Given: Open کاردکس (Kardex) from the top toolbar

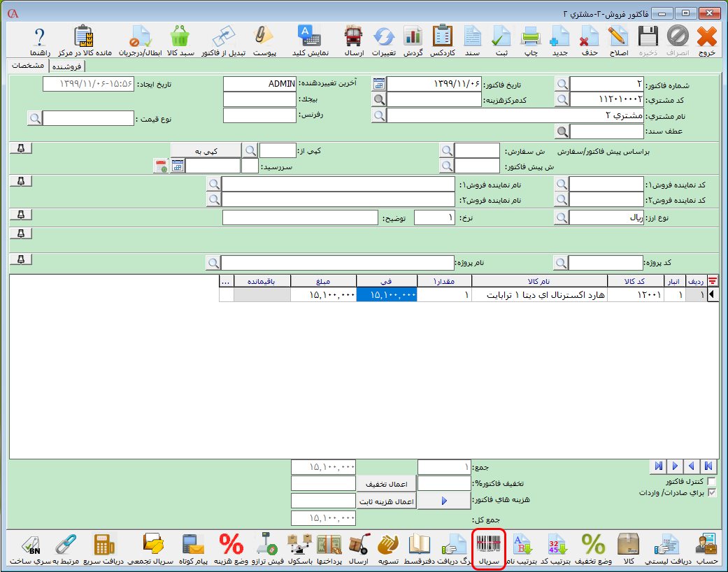Looking at the screenshot, I should pyautogui.click(x=442, y=41).
